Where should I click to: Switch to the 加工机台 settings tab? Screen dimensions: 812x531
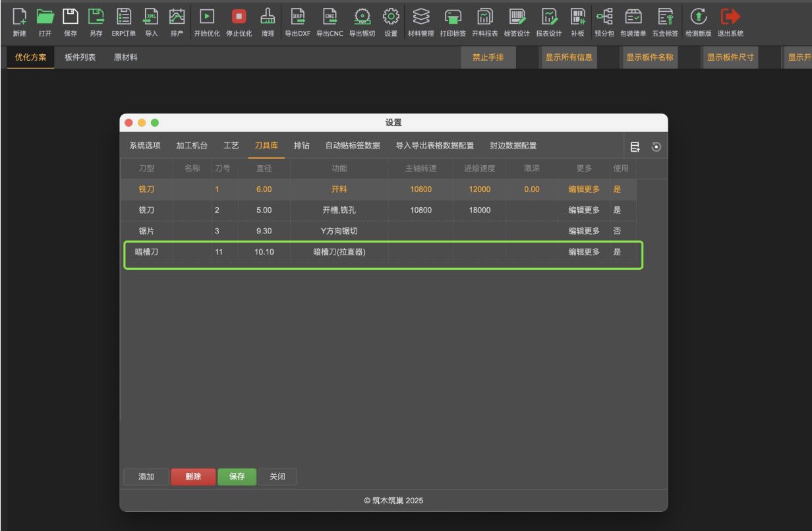(x=192, y=146)
